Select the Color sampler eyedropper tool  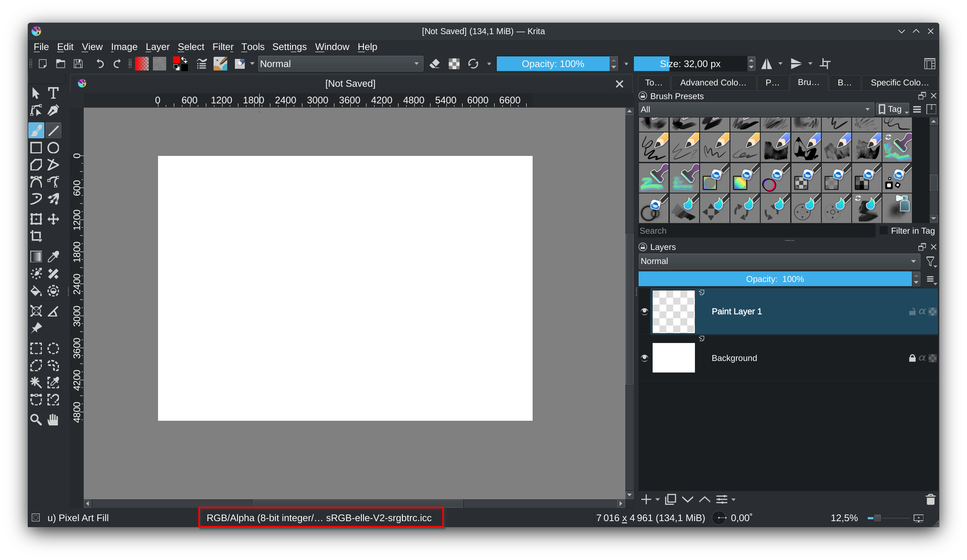53,257
